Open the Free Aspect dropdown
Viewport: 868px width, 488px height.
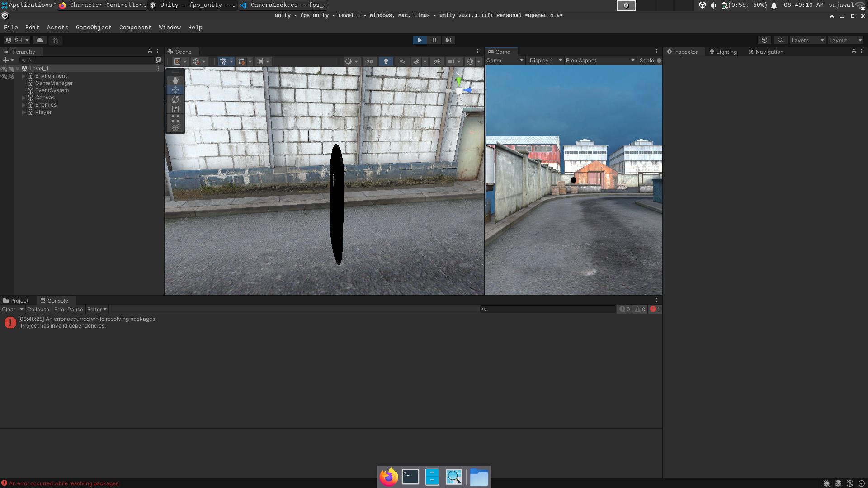pyautogui.click(x=600, y=61)
